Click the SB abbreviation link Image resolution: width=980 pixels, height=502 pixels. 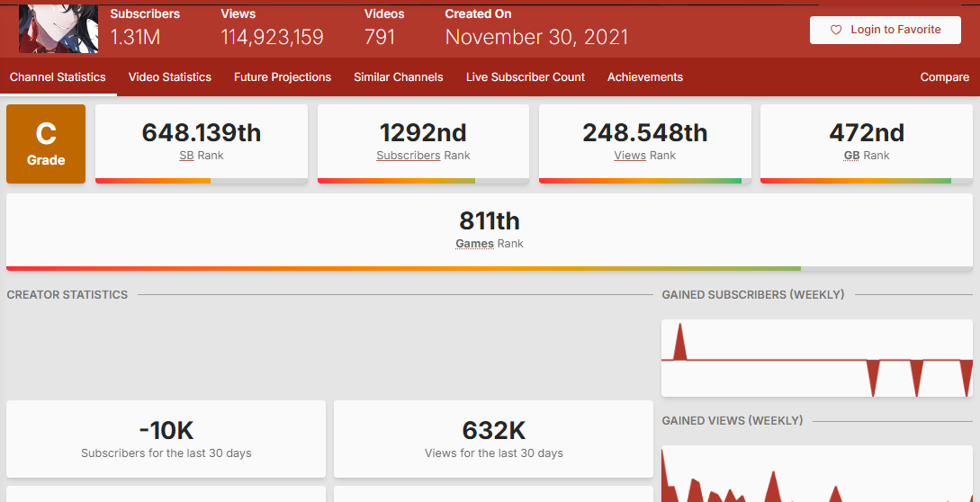coord(186,155)
